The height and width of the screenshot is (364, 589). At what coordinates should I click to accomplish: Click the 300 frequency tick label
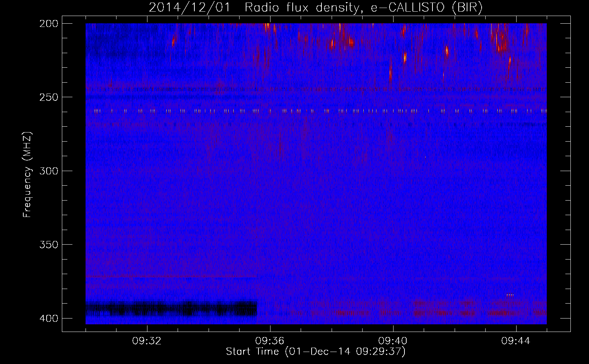48,171
